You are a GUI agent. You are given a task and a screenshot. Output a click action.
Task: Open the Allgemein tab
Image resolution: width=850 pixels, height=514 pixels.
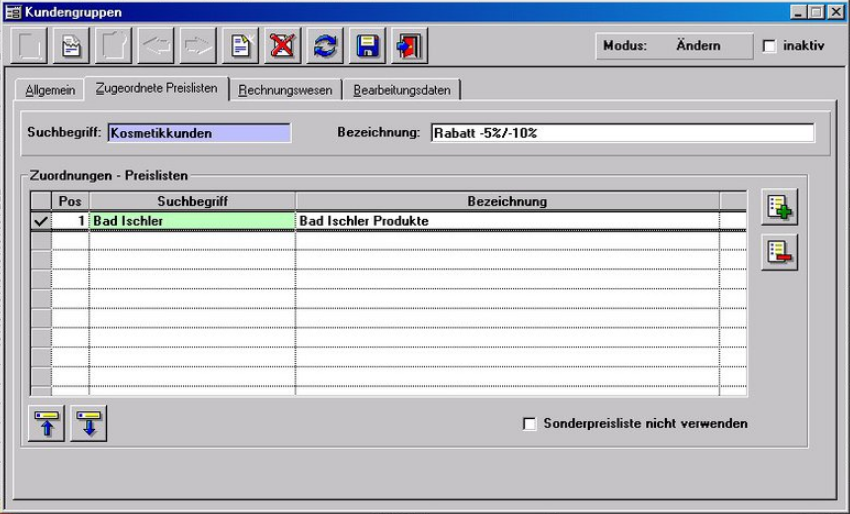(50, 90)
